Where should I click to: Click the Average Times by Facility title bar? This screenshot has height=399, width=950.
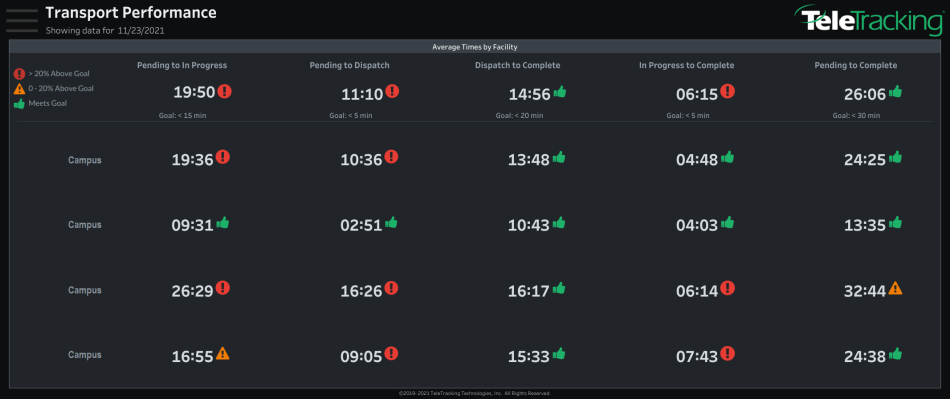point(474,47)
